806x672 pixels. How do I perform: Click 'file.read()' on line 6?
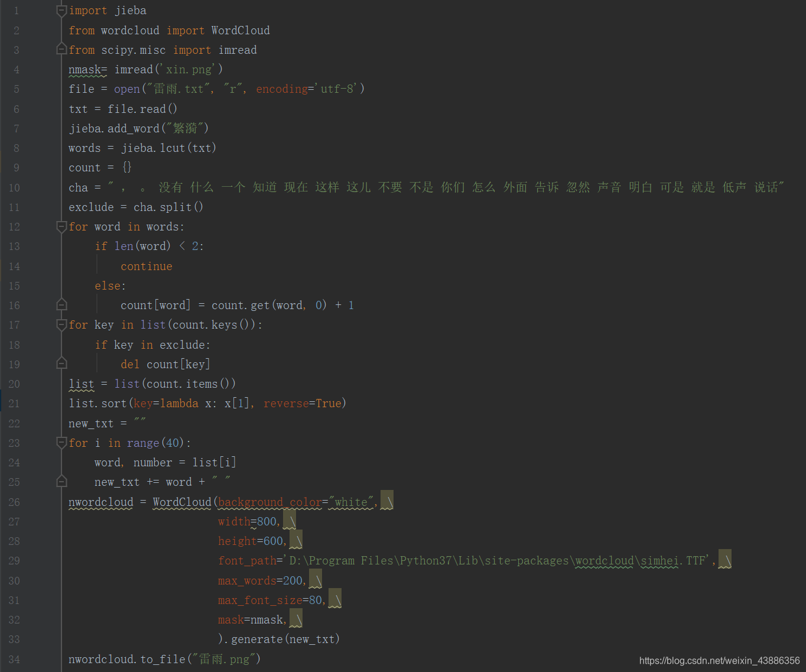[142, 109]
